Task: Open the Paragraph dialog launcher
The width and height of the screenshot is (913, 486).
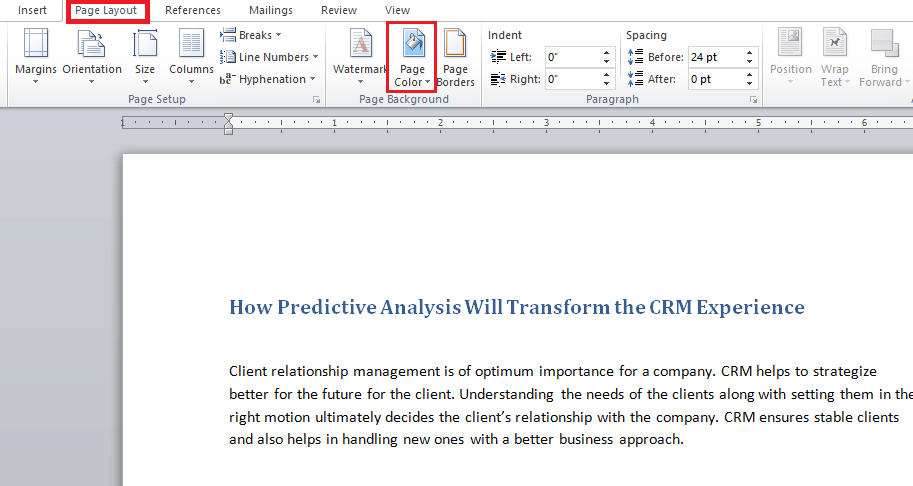Action: tap(753, 100)
